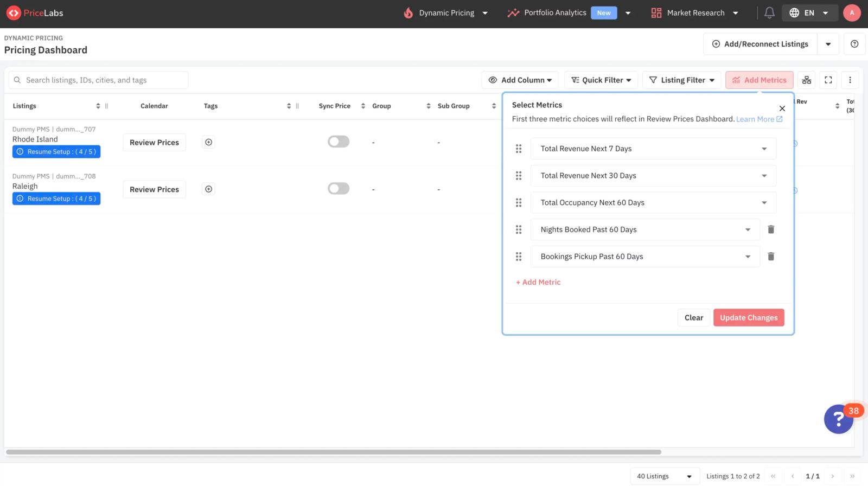Expand the Add/Reconnect Listings arrow menu
This screenshot has height=486, width=868.
pos(828,44)
